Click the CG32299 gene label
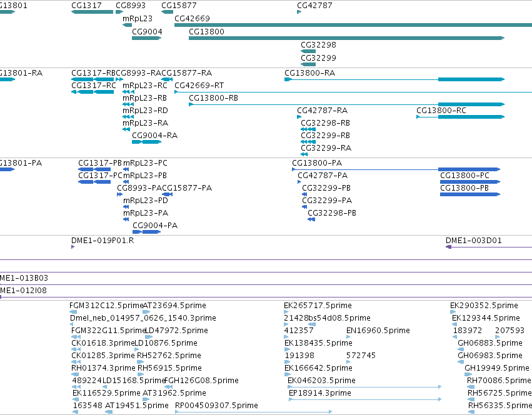532x415 pixels. (318, 57)
